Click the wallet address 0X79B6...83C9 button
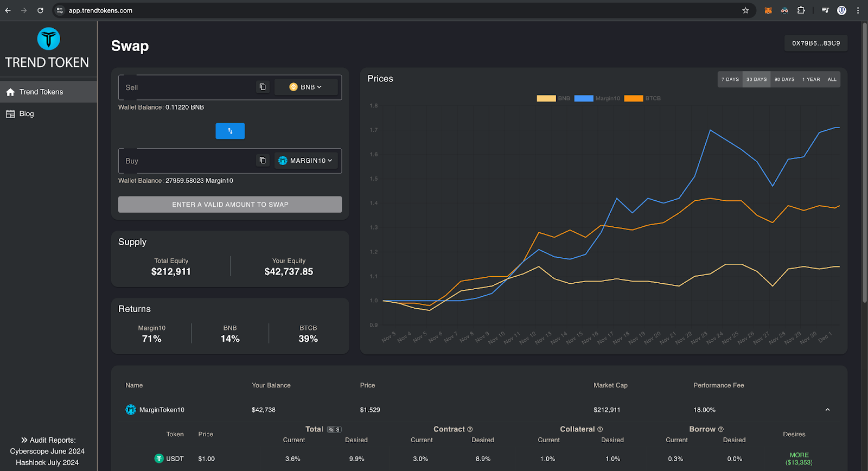 click(816, 43)
